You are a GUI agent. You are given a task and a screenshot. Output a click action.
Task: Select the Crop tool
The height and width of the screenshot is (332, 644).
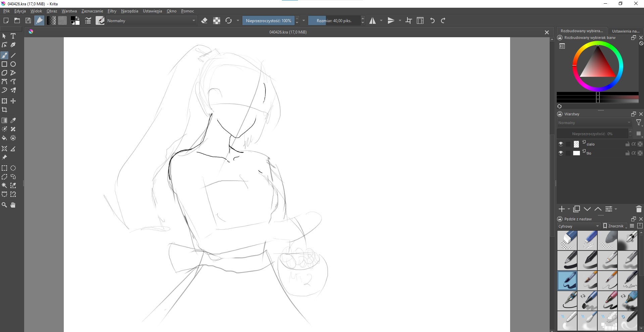4,110
